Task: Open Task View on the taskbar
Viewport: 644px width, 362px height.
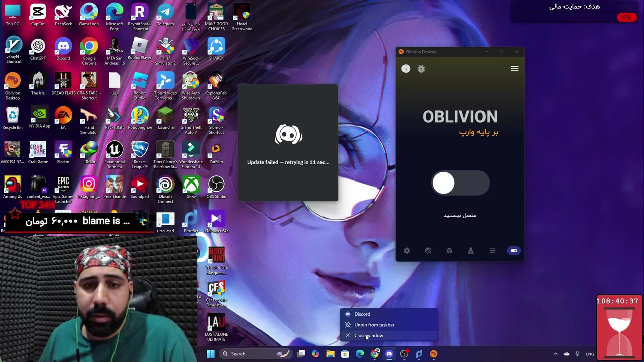Action: tap(301, 354)
